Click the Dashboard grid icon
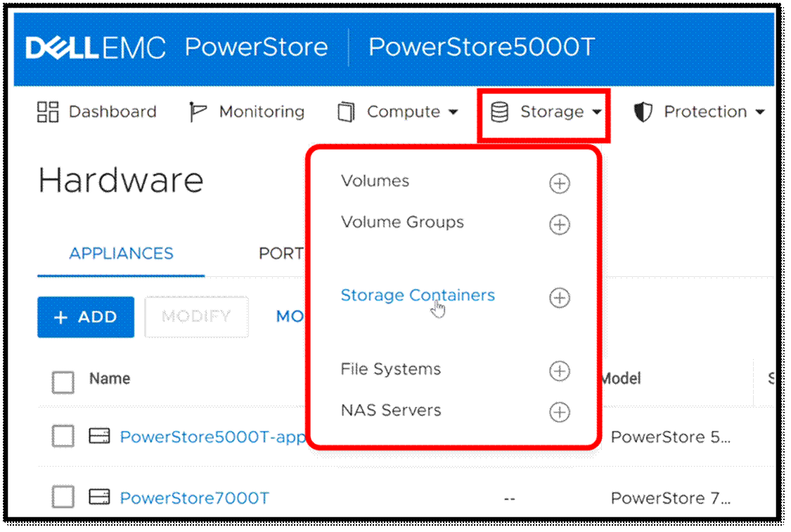This screenshot has height=532, width=791. [48, 112]
